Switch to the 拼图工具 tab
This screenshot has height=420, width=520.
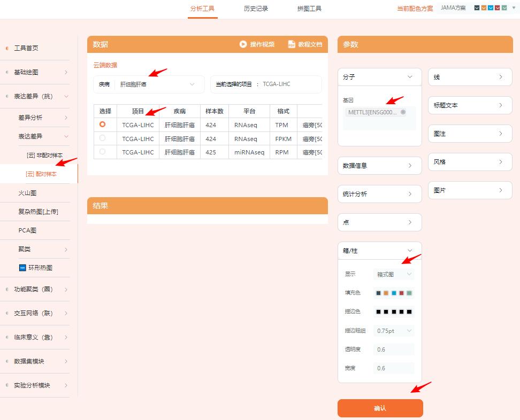point(309,9)
